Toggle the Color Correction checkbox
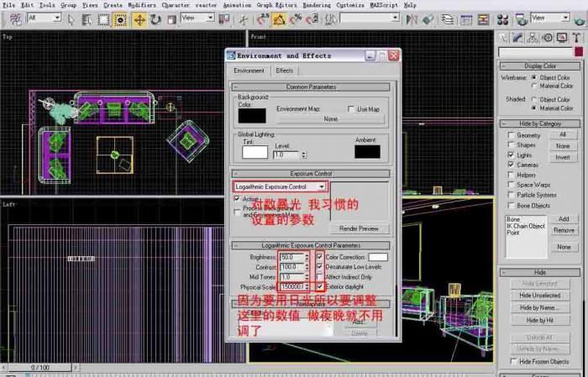 319,257
